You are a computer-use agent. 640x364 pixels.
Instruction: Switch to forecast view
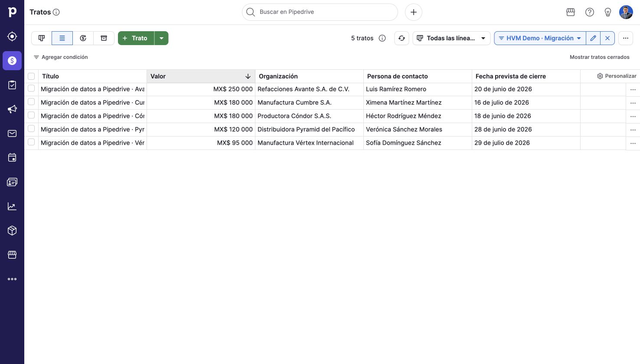tap(83, 38)
